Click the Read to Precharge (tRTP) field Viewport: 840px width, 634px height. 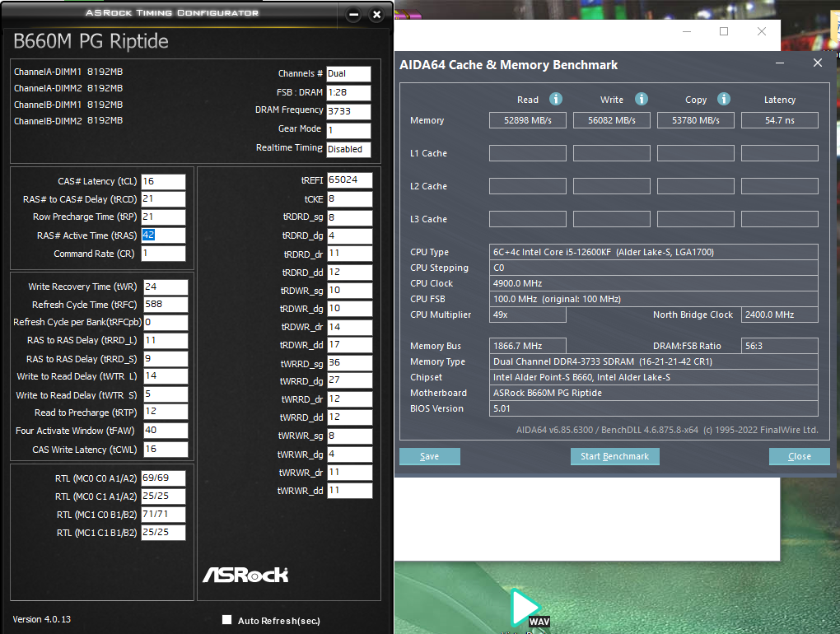click(x=166, y=411)
